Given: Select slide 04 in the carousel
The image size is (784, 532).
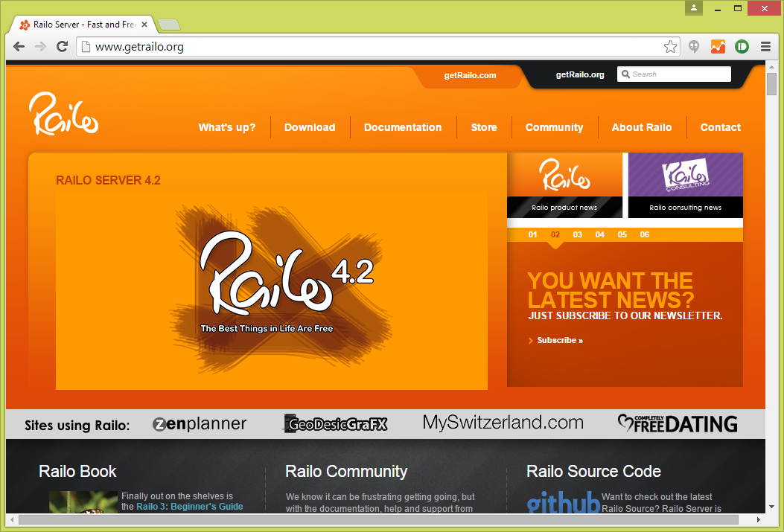Looking at the screenshot, I should (599, 234).
